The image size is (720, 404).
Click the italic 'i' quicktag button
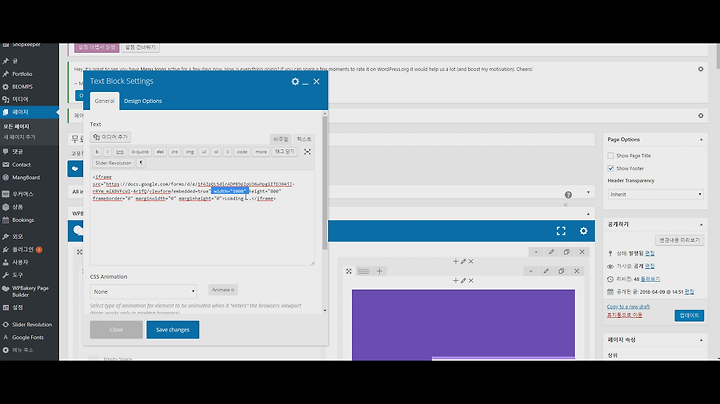(x=107, y=152)
